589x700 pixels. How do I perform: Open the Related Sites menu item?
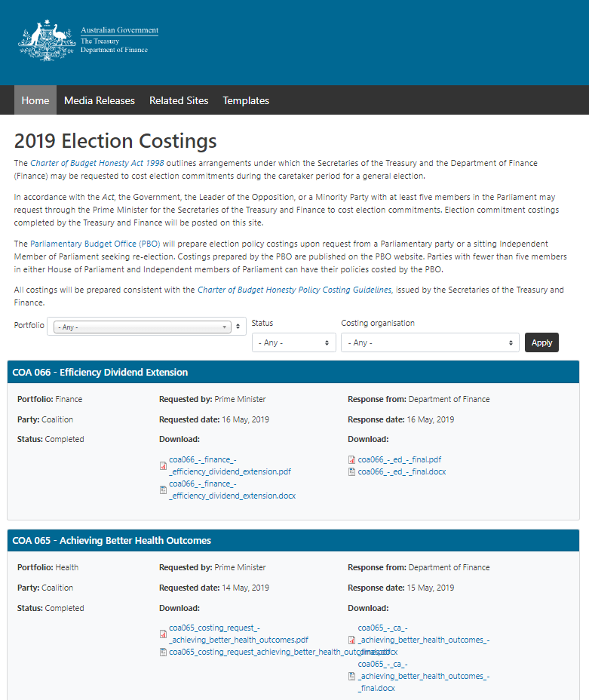click(x=179, y=100)
